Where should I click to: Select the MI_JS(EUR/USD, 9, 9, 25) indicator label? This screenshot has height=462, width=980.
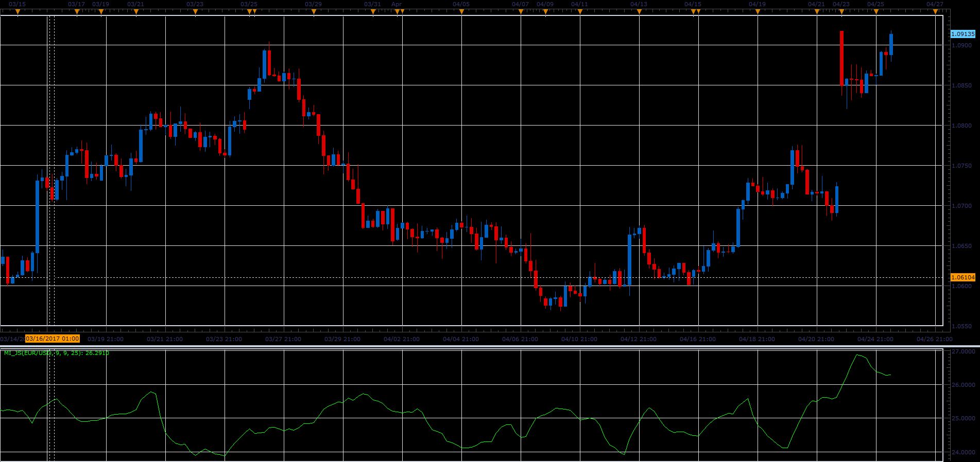tap(56, 353)
